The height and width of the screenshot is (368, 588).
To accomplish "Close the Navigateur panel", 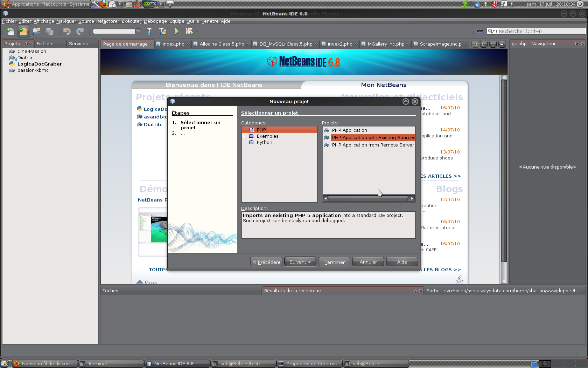I will coord(583,44).
